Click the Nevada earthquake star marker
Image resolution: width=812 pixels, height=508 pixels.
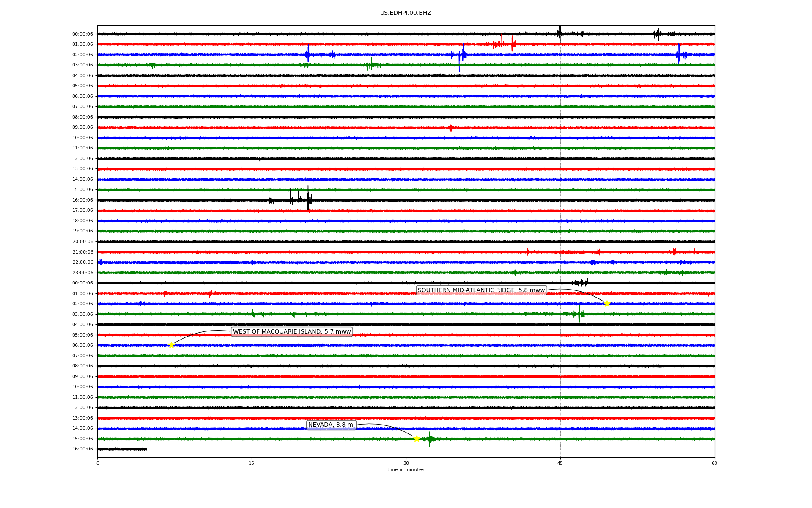coord(417,439)
